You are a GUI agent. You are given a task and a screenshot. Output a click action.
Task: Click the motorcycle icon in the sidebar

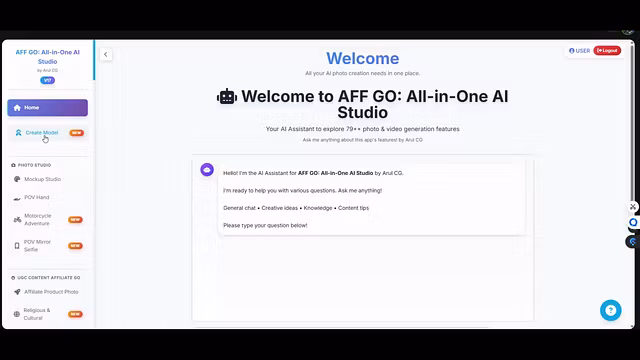coord(17,220)
